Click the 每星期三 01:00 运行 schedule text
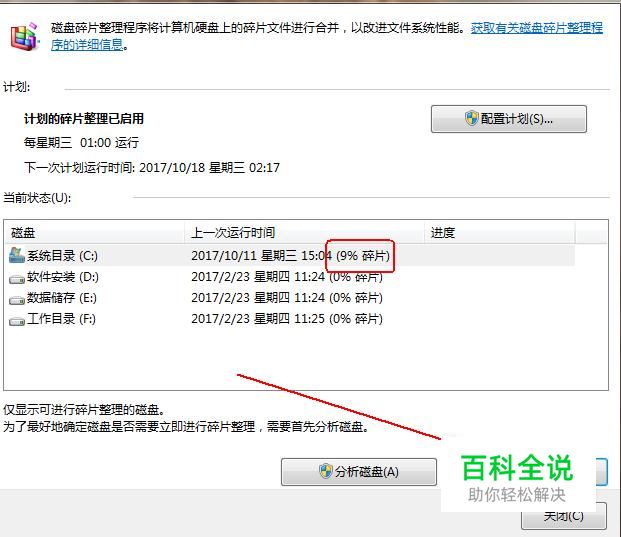This screenshot has height=537, width=621. tap(81, 143)
